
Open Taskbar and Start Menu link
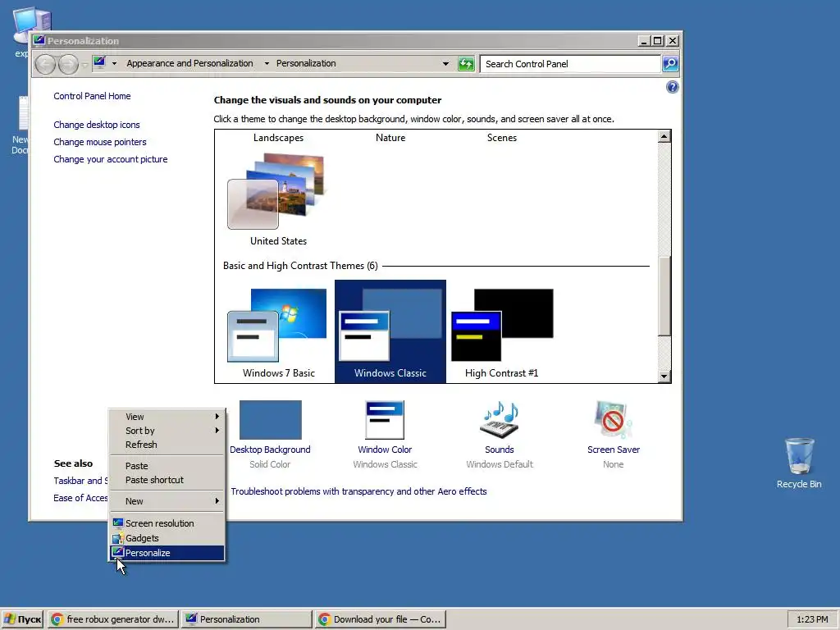[81, 481]
